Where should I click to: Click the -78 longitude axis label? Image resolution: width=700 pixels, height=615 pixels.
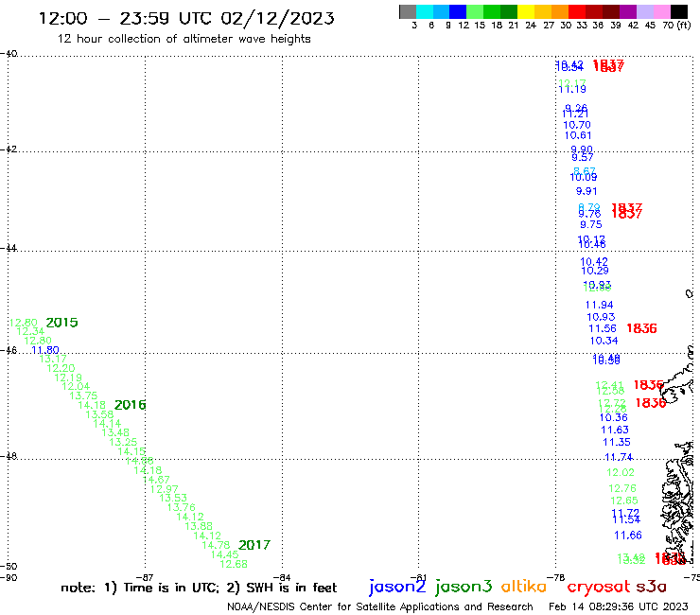tap(556, 577)
